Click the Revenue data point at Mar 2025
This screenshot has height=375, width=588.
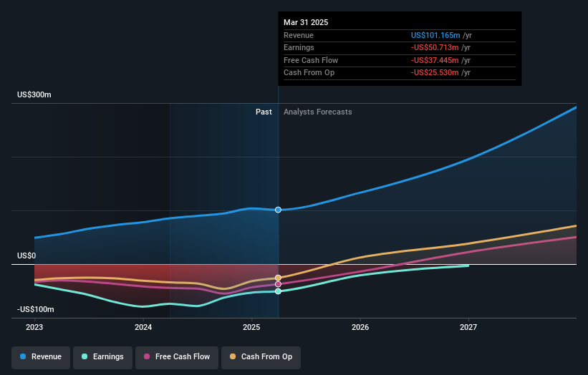pos(278,210)
